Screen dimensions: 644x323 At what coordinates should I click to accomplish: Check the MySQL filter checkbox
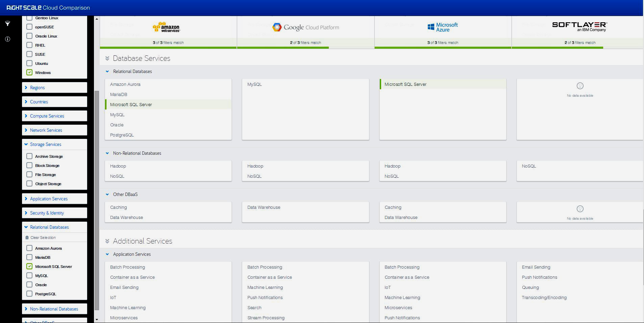[29, 275]
